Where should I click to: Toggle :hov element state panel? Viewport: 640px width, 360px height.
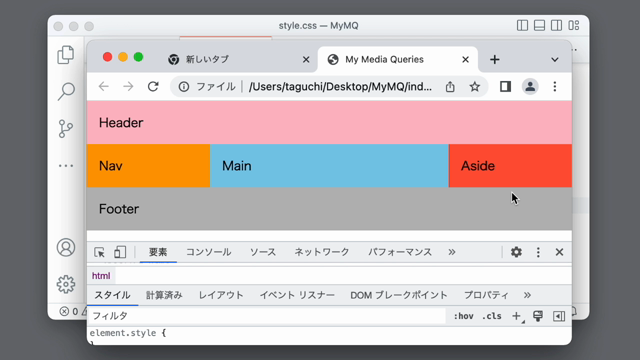pos(463,316)
